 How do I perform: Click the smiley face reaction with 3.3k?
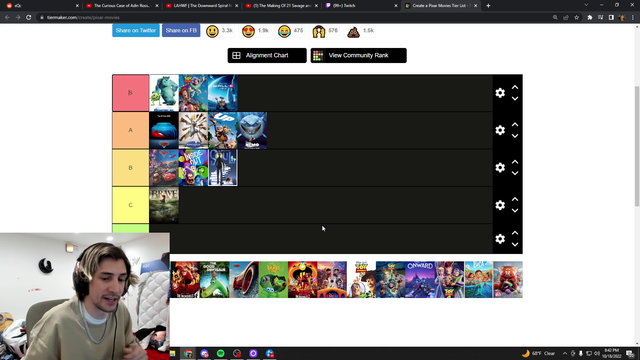[212, 31]
